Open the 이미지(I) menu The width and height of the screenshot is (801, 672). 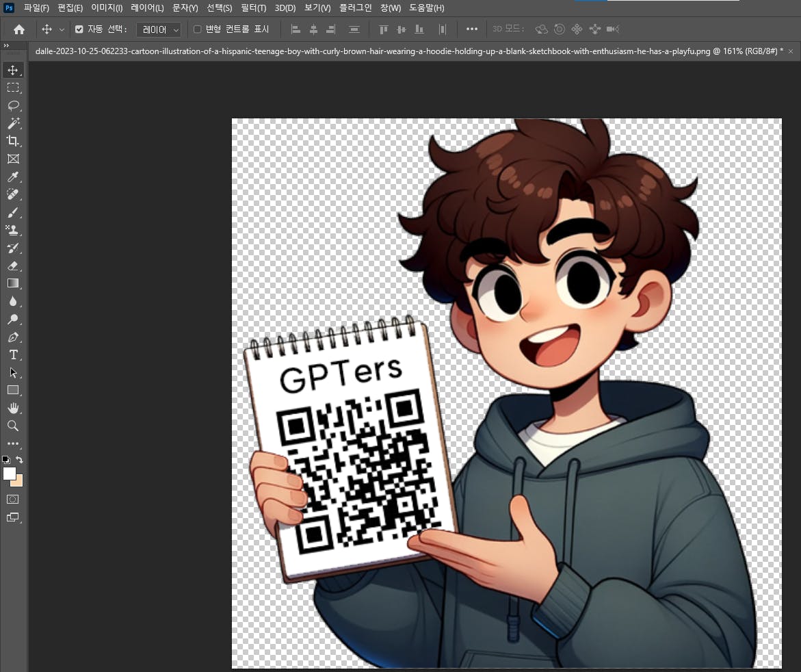[x=107, y=8]
